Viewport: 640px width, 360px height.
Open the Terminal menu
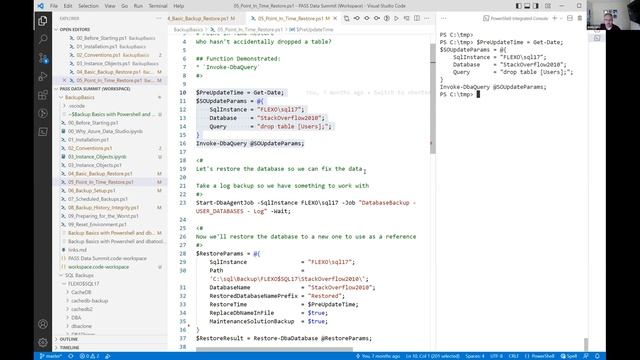pos(158,6)
